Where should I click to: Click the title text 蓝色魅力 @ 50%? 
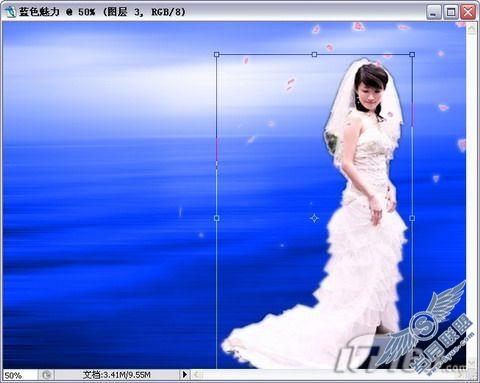(x=57, y=12)
